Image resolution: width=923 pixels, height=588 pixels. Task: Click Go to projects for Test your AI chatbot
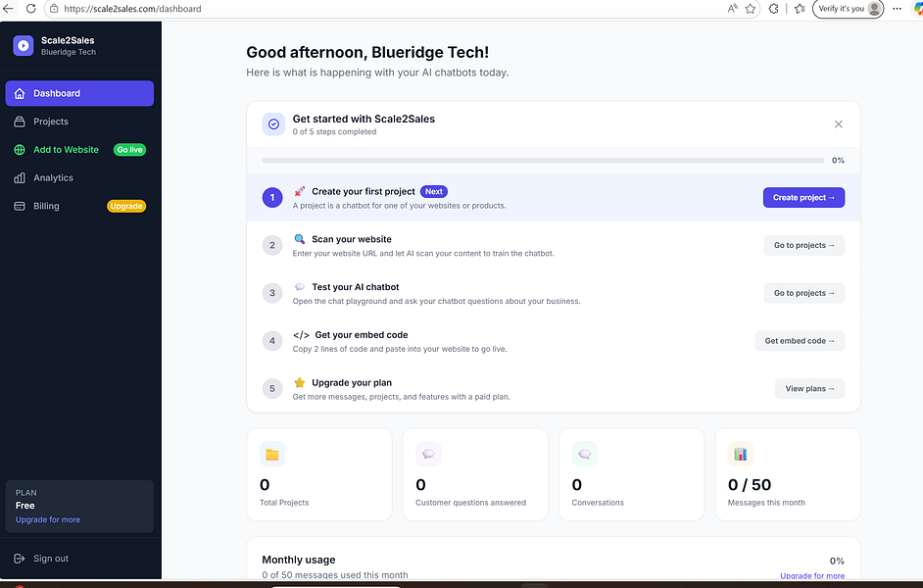[804, 293]
